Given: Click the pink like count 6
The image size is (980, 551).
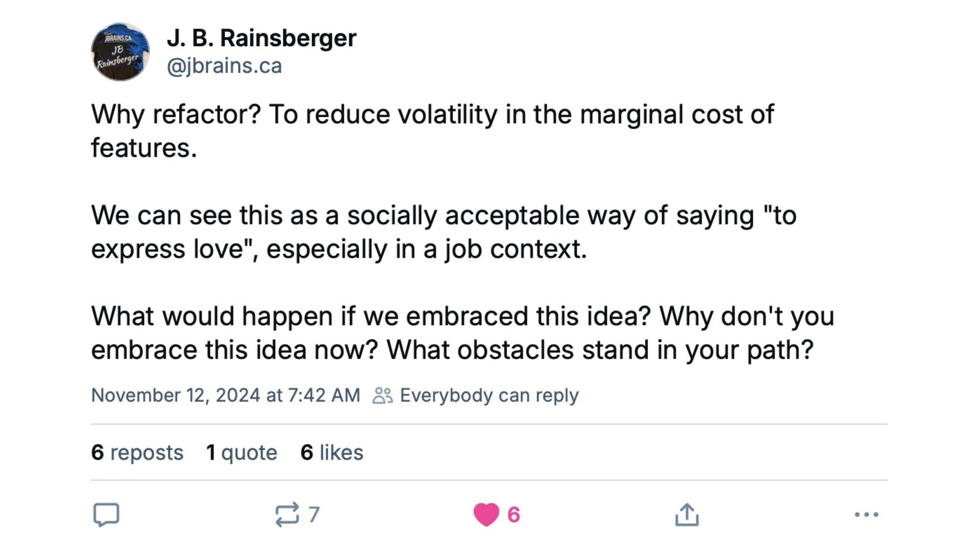Looking at the screenshot, I should [513, 514].
